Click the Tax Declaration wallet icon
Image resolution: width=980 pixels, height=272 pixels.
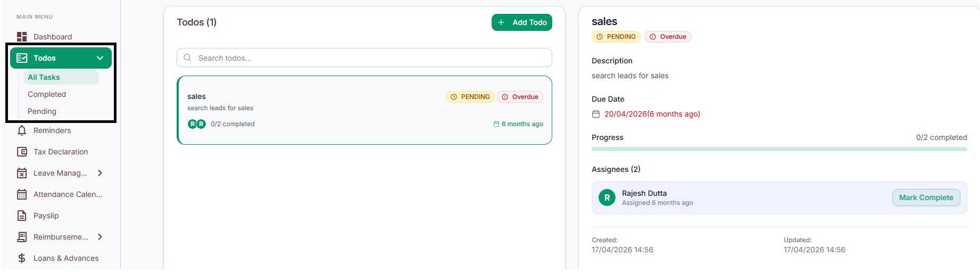tap(22, 152)
